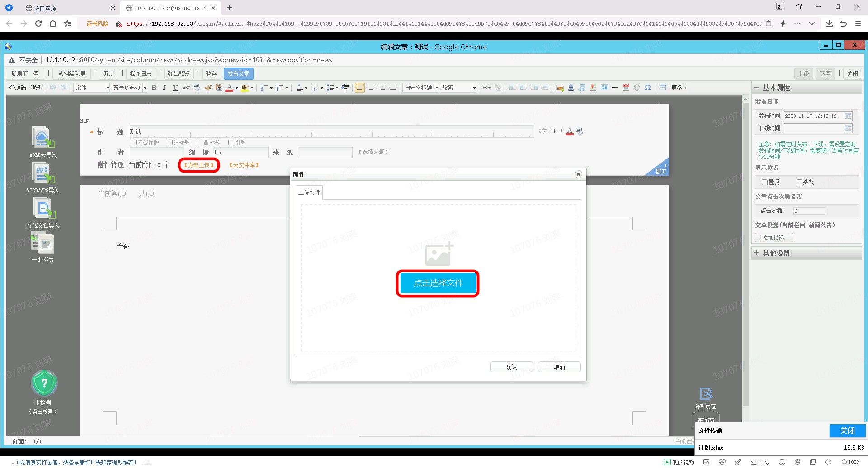Select the 上传附件 tab in dialog

(309, 192)
